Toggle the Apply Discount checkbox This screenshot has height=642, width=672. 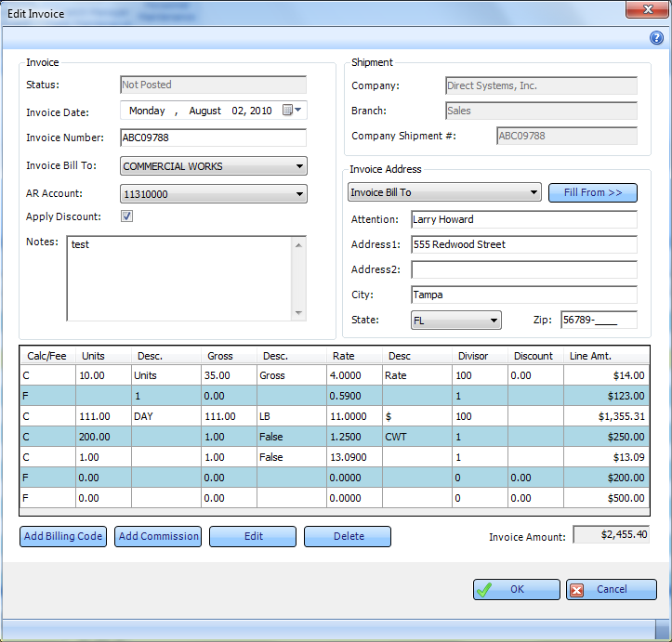127,216
